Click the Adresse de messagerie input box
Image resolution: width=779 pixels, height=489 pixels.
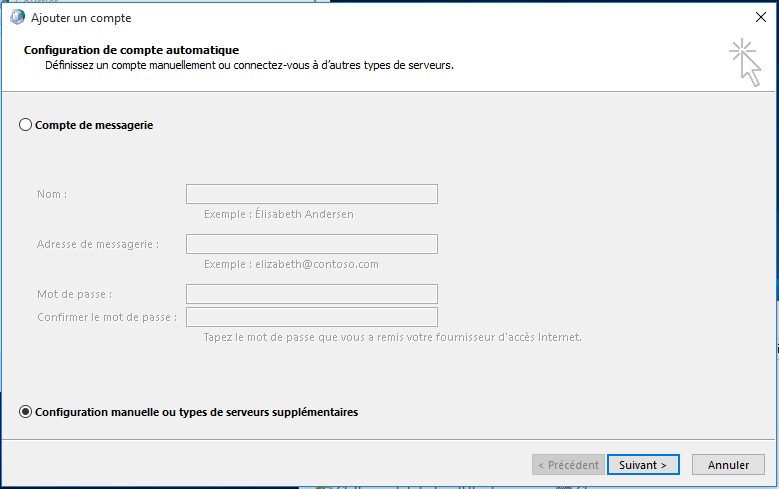click(x=311, y=244)
